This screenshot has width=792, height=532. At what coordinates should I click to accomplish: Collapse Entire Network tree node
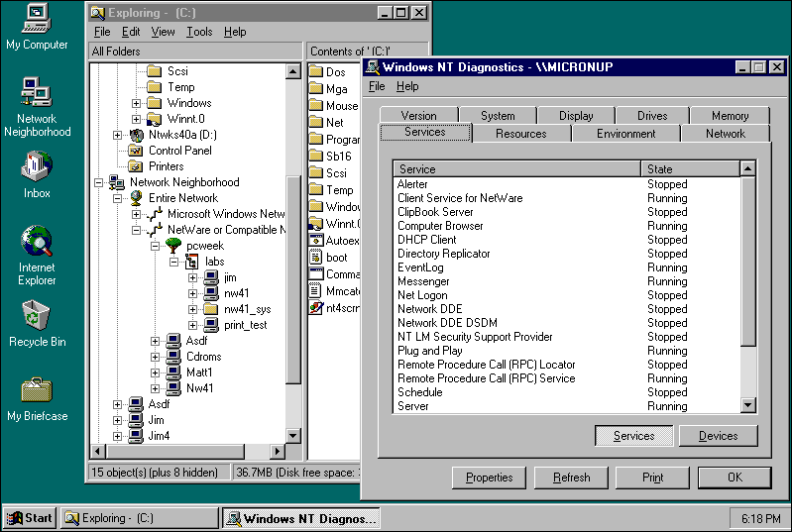point(117,198)
